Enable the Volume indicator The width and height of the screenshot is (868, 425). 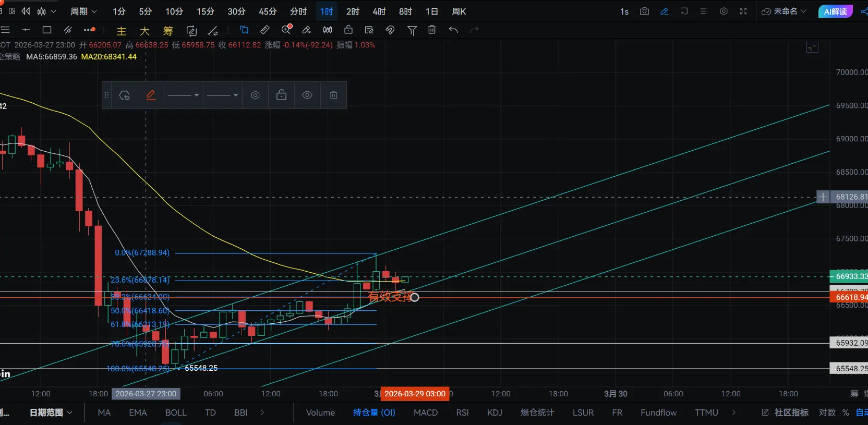click(320, 412)
